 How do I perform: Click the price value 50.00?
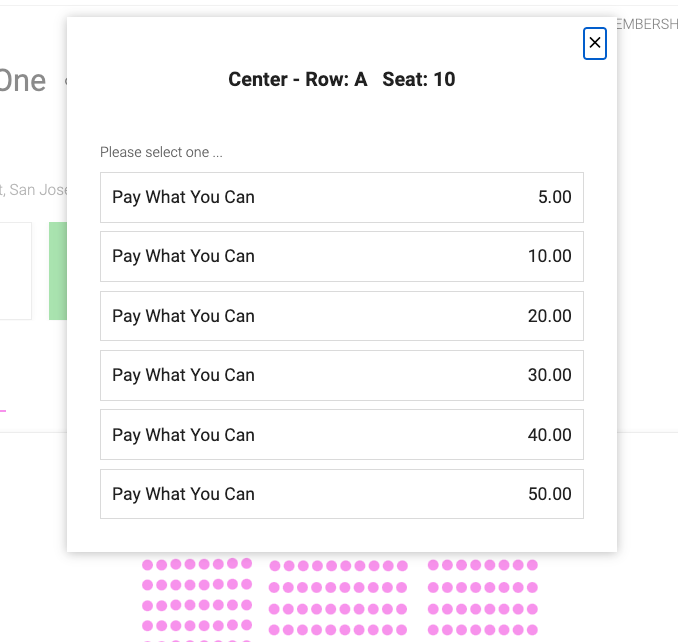(550, 494)
